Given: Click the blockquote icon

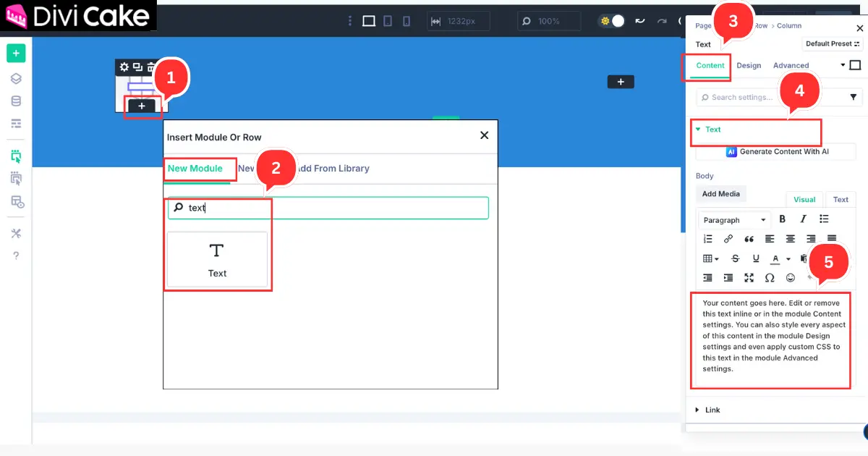Looking at the screenshot, I should [x=749, y=239].
